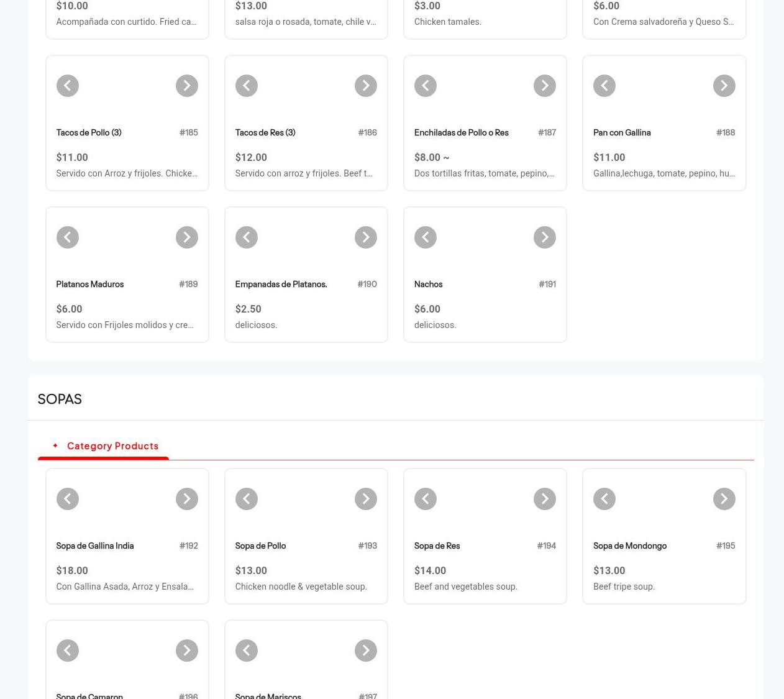The height and width of the screenshot is (699, 784).
Task: Advance to next image on Platanos Maduros card
Action: pyautogui.click(x=186, y=237)
